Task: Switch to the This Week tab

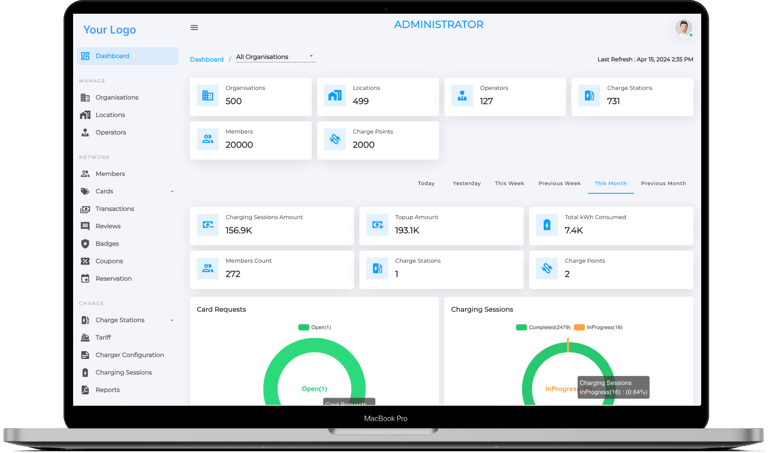Action: 509,183
